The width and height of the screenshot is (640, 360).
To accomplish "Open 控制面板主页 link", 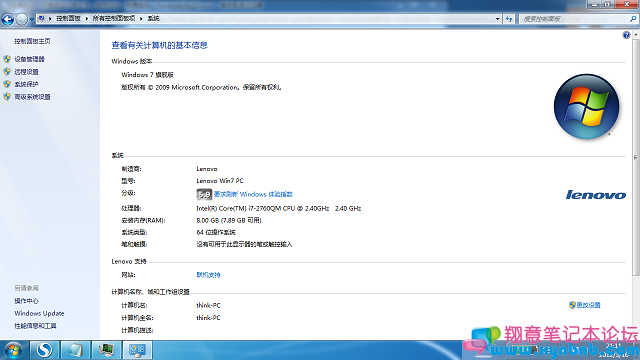I will (32, 41).
